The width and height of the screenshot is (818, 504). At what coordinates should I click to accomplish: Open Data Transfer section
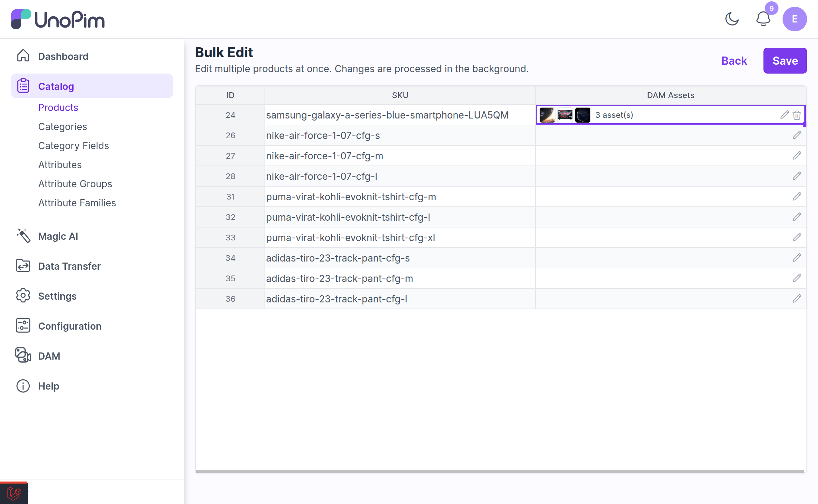(70, 266)
